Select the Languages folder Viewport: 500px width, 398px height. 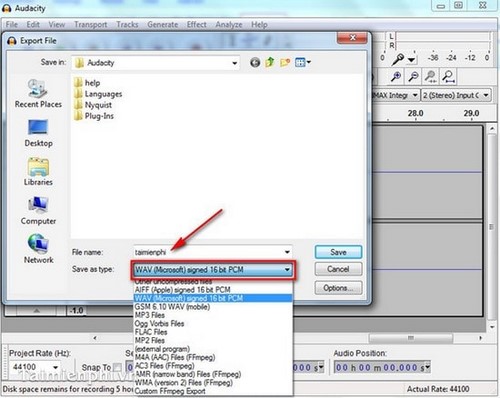(x=98, y=94)
